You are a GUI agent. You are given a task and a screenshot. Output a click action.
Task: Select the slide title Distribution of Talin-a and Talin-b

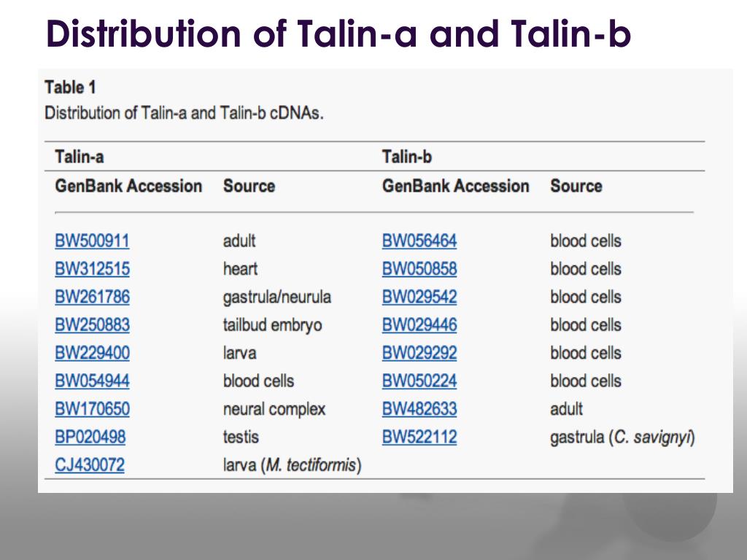click(338, 34)
